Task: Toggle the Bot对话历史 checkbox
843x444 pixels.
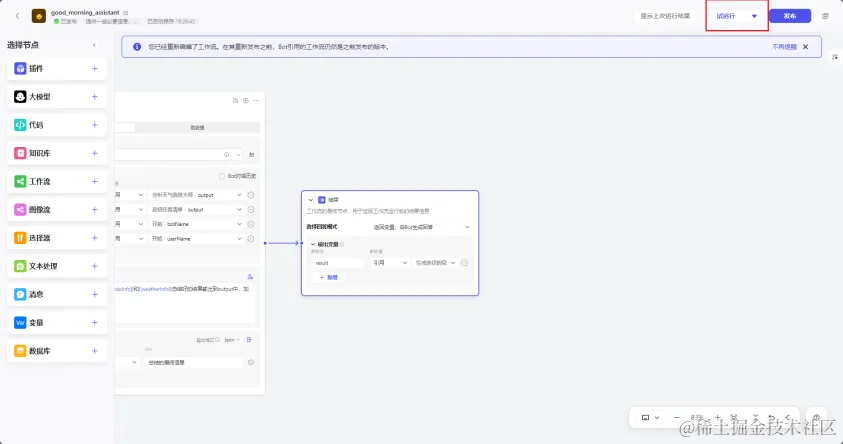Action: 222,176
